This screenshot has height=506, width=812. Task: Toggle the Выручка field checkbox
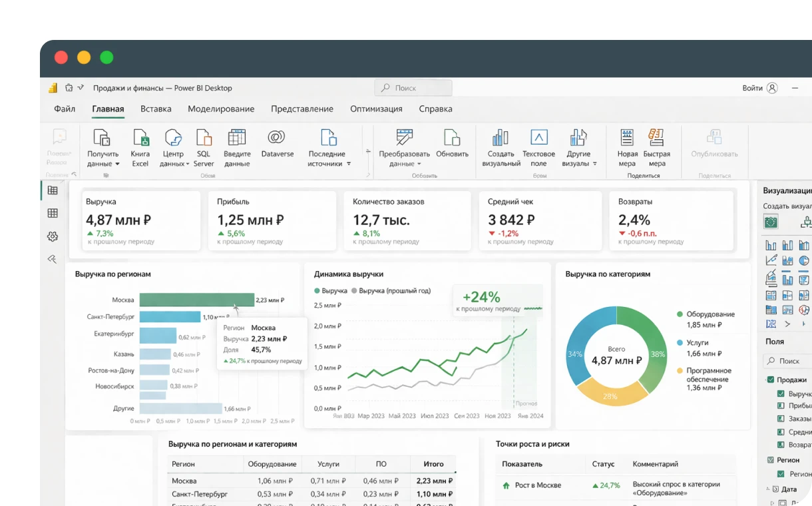point(781,394)
